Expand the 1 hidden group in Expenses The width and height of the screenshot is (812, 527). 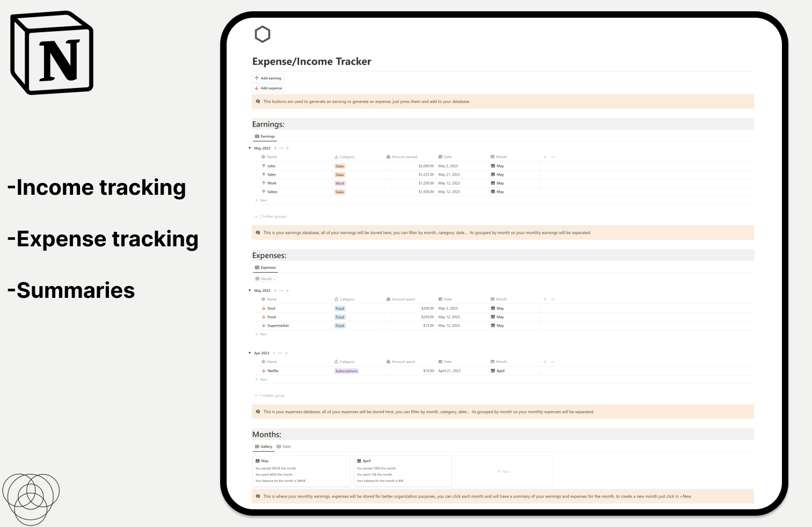tap(270, 396)
